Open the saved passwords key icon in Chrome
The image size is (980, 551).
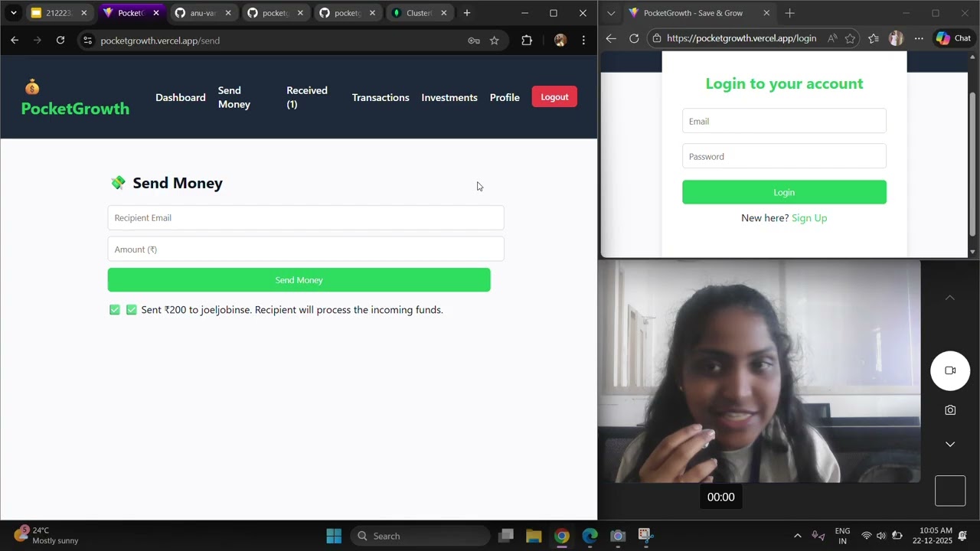pyautogui.click(x=474, y=41)
